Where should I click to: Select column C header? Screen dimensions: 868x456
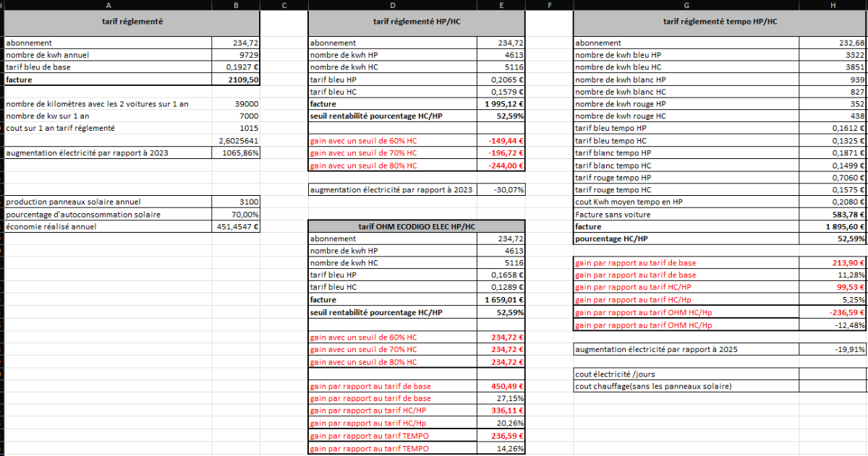click(284, 6)
